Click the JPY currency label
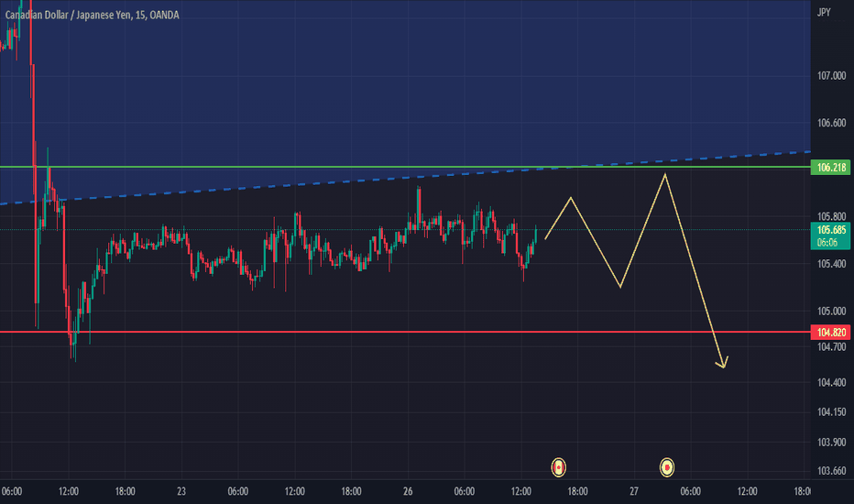 pos(824,12)
